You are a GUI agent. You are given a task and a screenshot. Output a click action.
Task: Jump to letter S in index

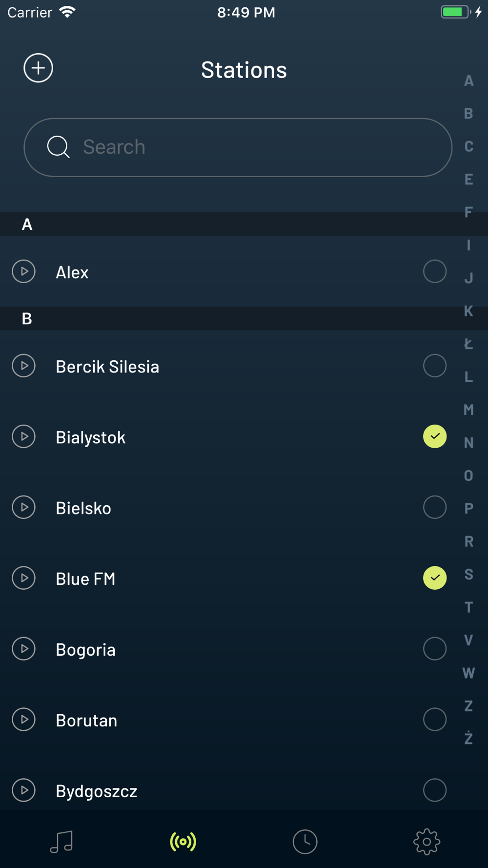click(468, 575)
